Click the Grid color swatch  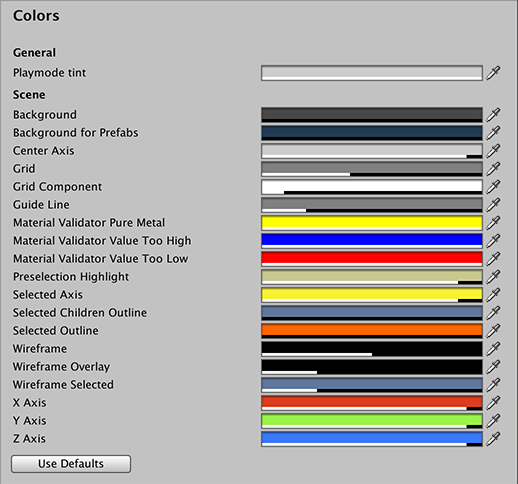tap(372, 169)
